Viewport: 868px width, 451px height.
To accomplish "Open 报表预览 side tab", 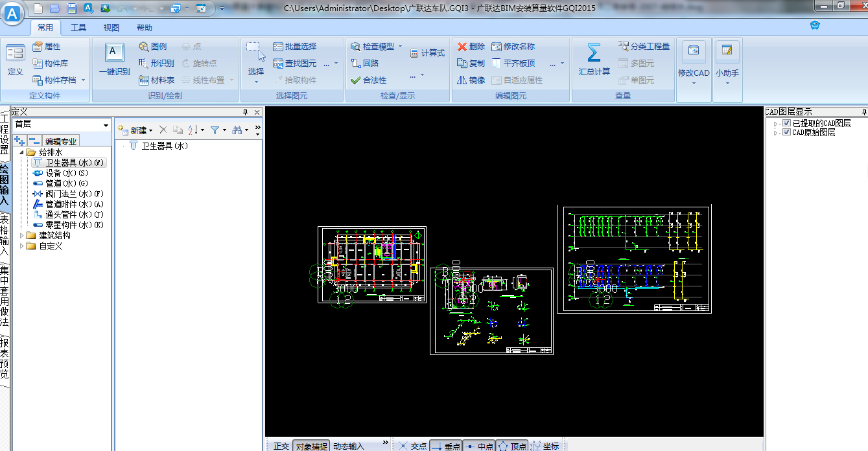I will point(5,358).
